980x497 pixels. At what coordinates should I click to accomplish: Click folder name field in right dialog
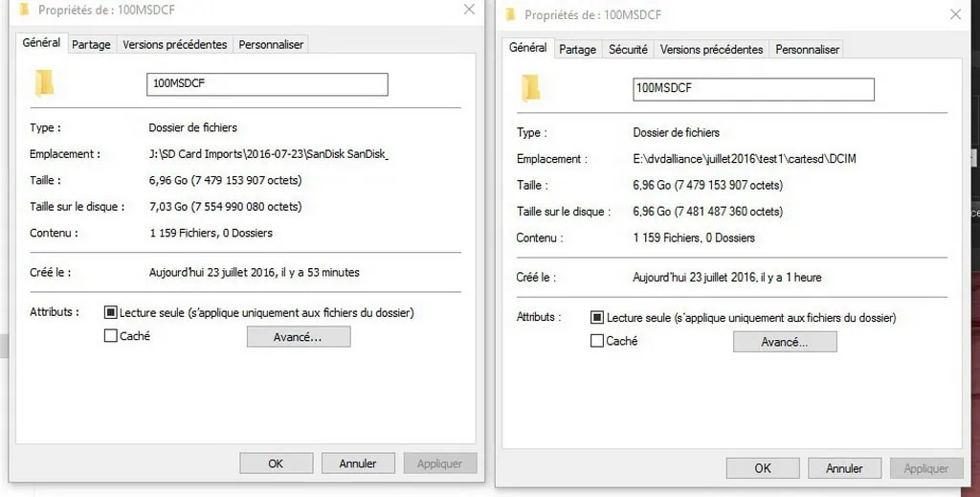coord(753,88)
